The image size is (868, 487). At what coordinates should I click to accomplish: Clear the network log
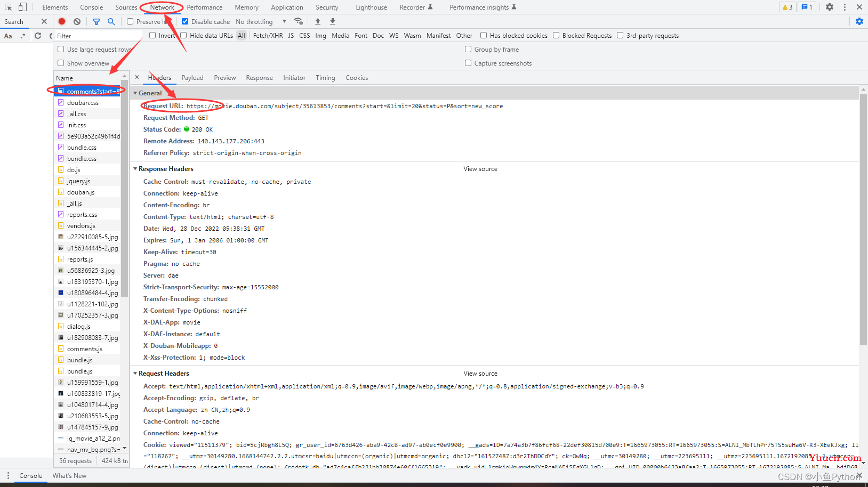click(77, 21)
